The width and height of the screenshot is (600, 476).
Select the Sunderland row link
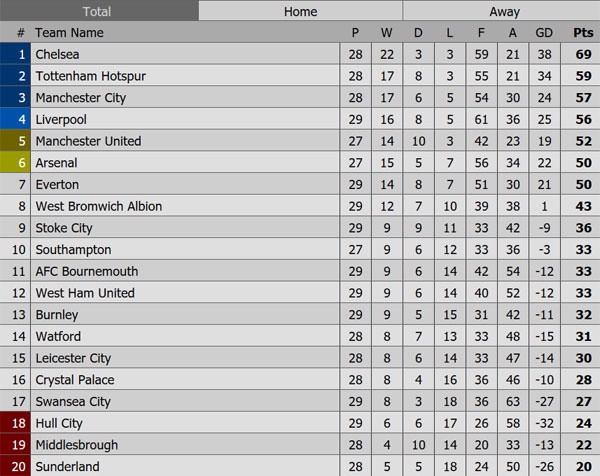pos(66,467)
